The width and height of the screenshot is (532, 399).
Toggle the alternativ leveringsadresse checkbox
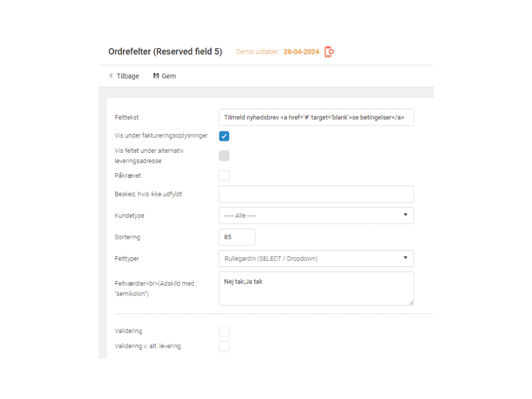click(x=224, y=155)
